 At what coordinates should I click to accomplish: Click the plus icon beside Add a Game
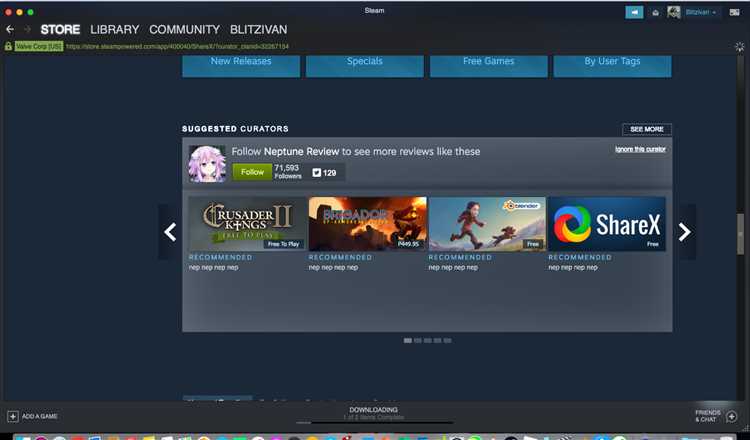click(13, 417)
